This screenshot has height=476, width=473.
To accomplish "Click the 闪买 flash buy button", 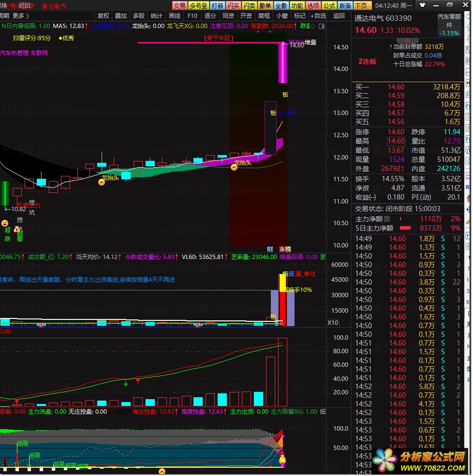I will click(233, 5).
